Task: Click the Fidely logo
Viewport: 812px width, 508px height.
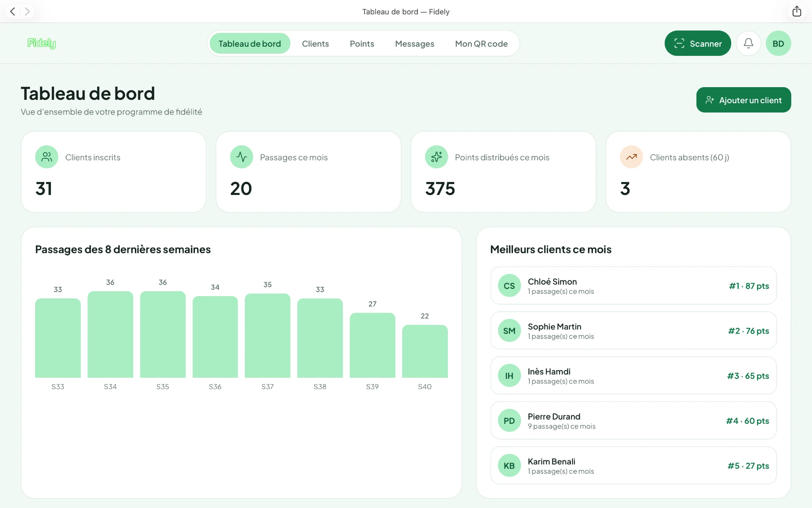Action: pyautogui.click(x=41, y=43)
